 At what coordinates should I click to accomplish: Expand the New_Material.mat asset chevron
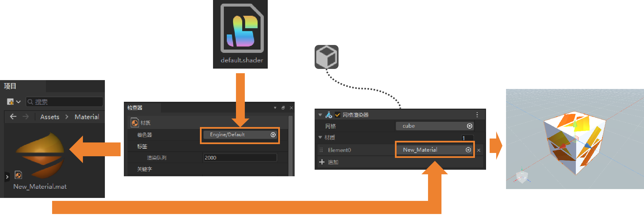pyautogui.click(x=7, y=177)
